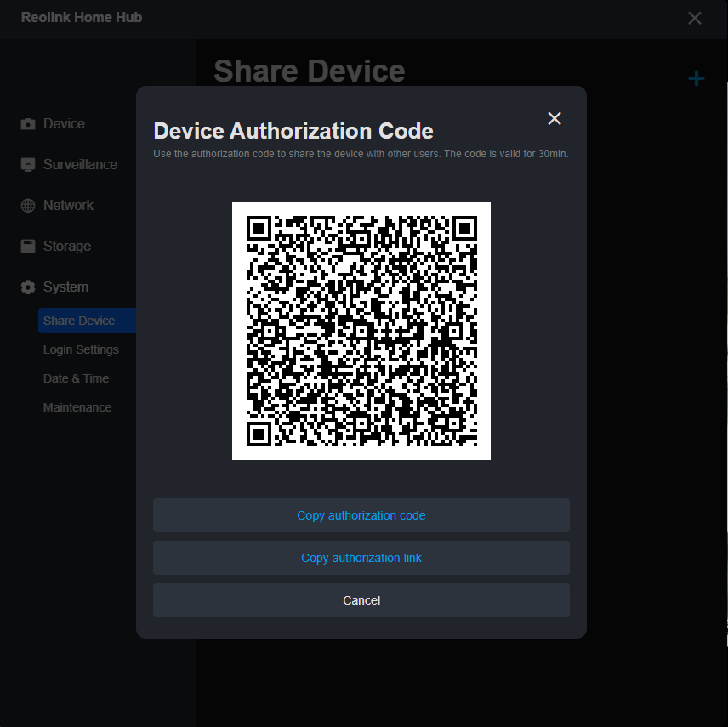Click the Storage card icon
This screenshot has height=727, width=728.
pyautogui.click(x=28, y=246)
